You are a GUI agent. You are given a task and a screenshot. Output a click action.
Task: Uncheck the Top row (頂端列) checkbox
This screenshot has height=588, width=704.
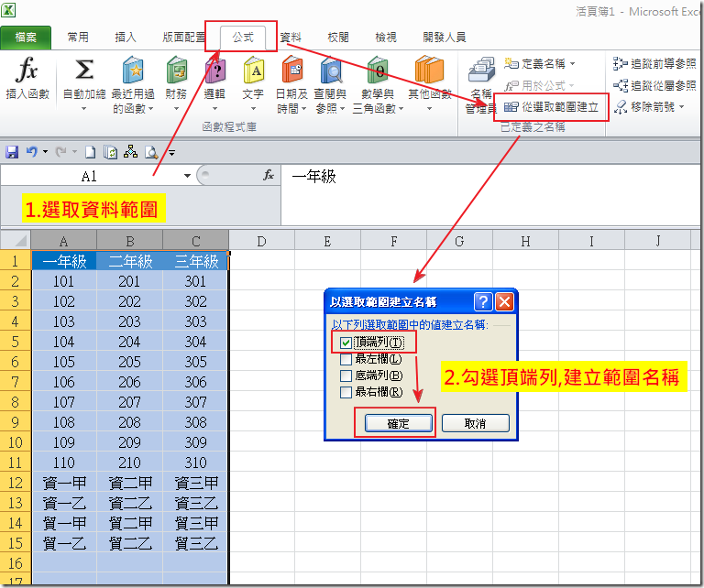[x=346, y=343]
